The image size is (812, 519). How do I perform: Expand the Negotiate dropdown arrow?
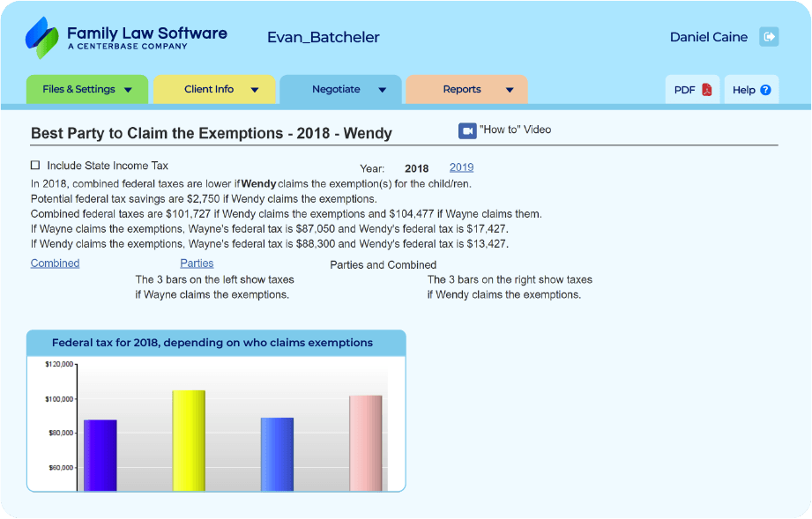click(x=383, y=90)
